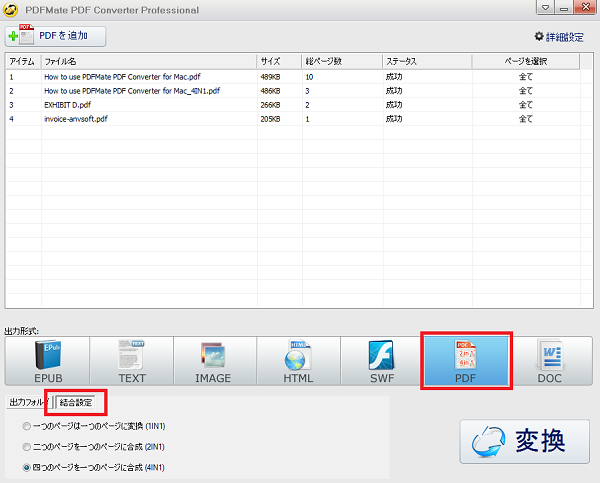Close the PDFMate window

585,7
